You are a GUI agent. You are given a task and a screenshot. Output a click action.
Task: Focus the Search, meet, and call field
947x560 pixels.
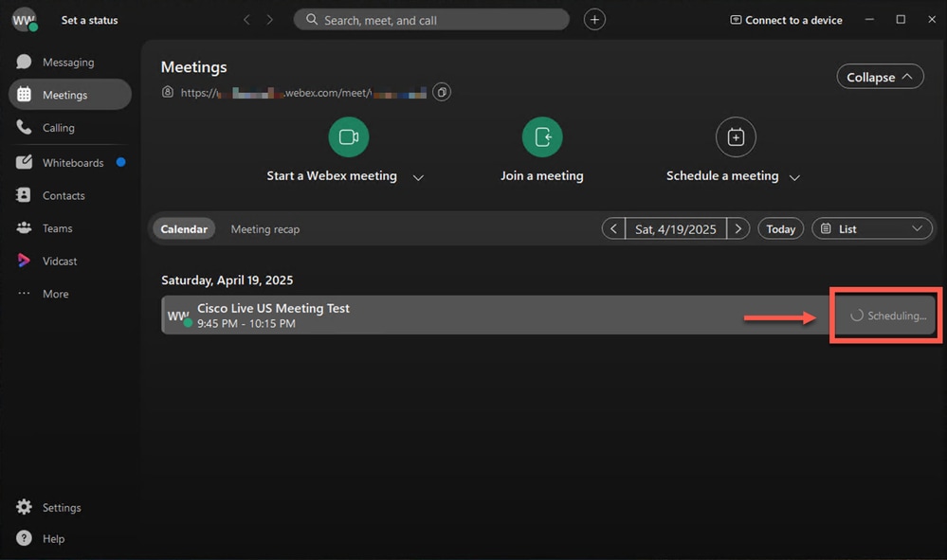pos(431,20)
